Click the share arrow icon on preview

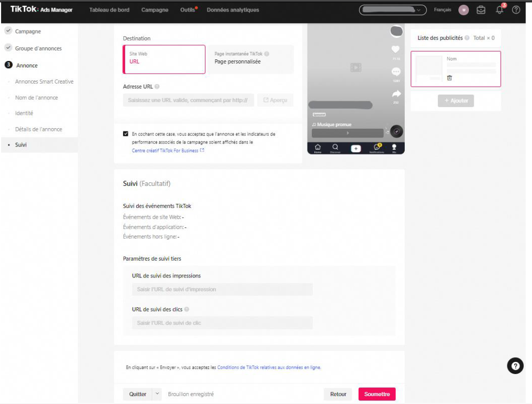click(x=396, y=94)
